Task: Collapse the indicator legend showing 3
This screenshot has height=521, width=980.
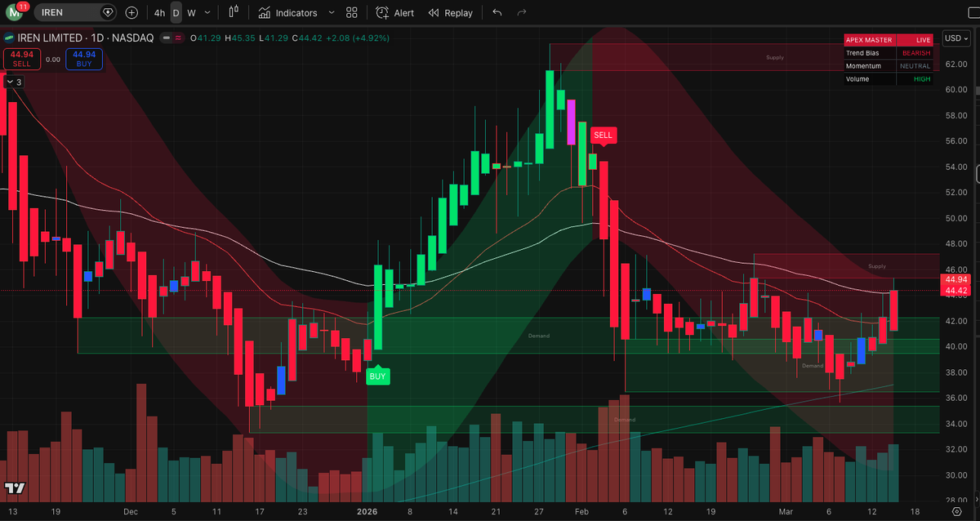Action: (x=15, y=82)
